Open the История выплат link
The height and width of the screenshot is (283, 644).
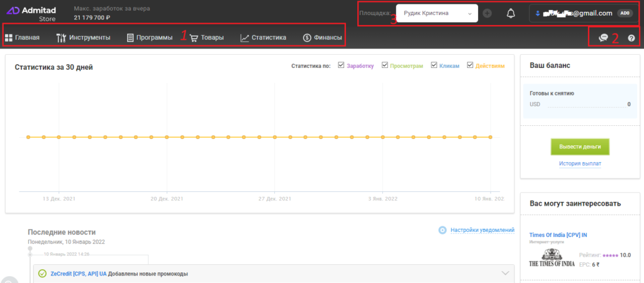tap(580, 164)
